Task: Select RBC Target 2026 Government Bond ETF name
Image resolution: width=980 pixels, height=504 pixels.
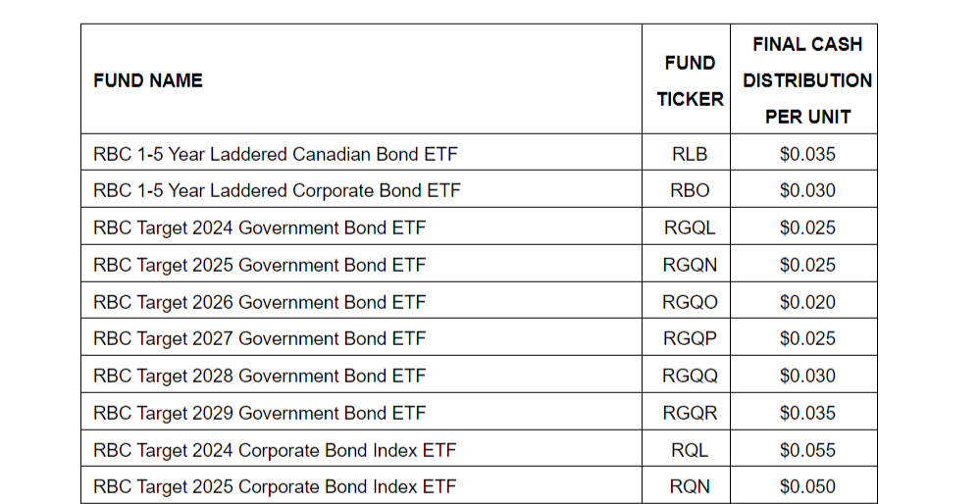Action: [x=260, y=302]
